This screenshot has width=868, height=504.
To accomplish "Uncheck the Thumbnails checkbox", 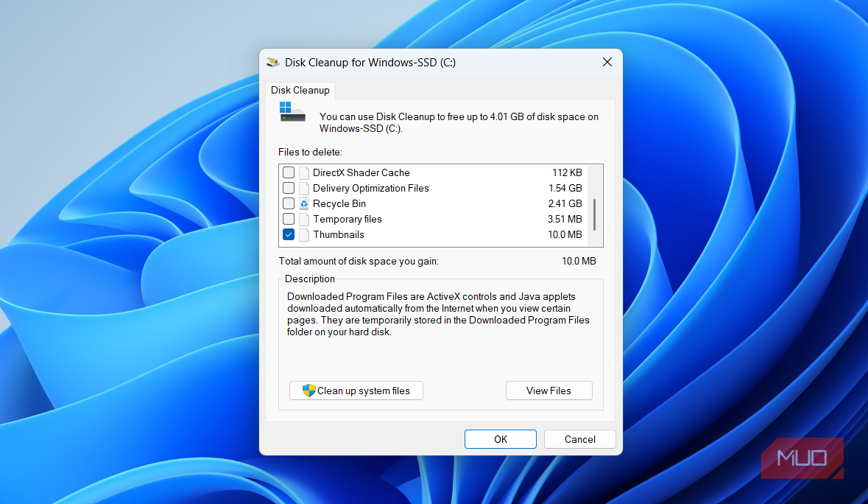I will (289, 235).
